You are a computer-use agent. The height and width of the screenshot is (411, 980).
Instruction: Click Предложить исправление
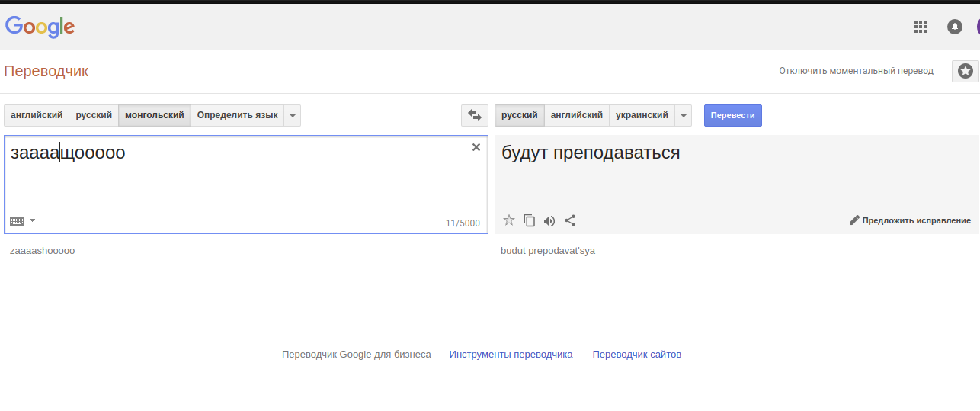(x=910, y=220)
